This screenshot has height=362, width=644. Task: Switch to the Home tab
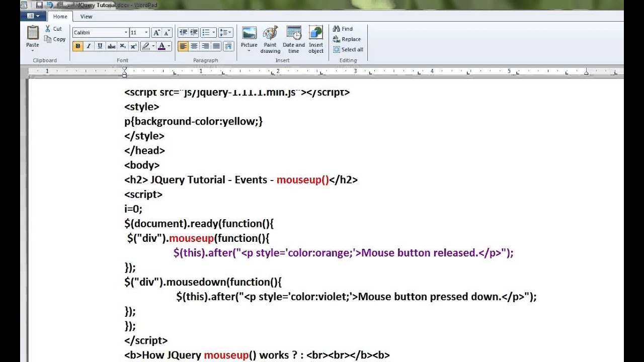tap(60, 17)
